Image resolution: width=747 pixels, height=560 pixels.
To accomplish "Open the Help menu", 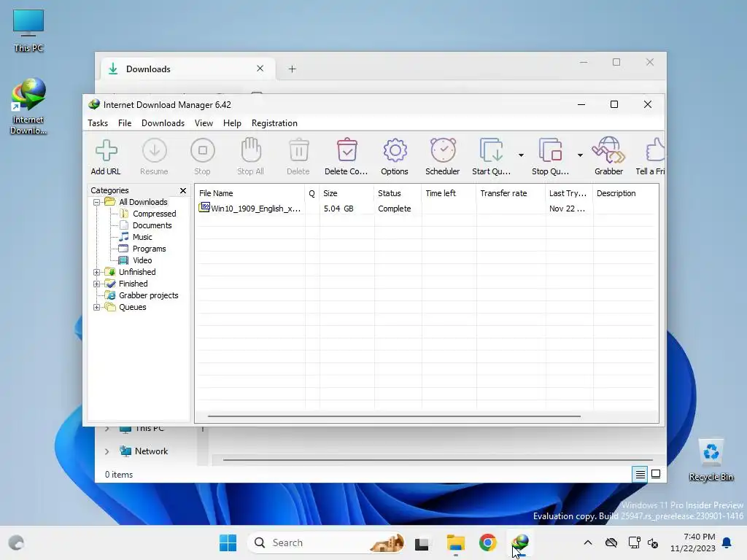I will pyautogui.click(x=232, y=123).
